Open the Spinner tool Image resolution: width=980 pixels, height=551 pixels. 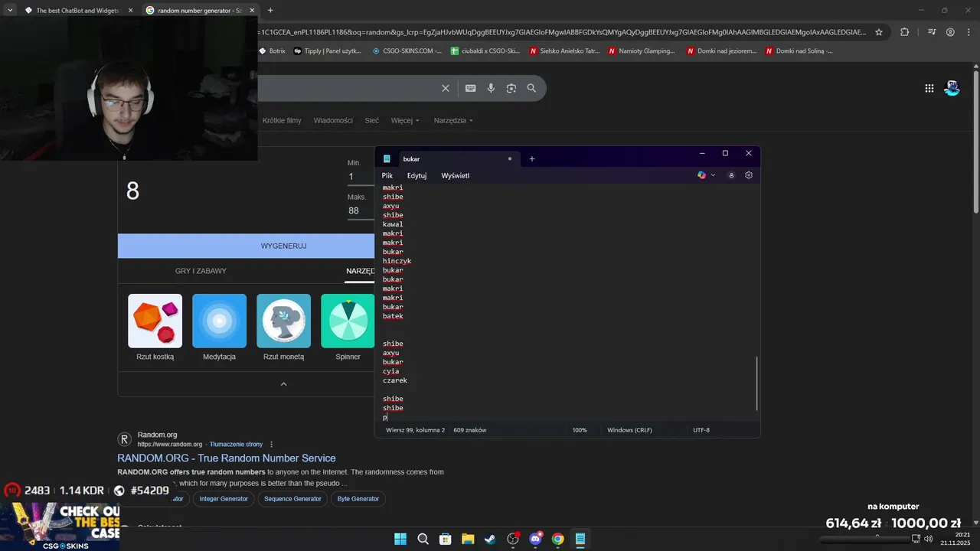click(348, 328)
